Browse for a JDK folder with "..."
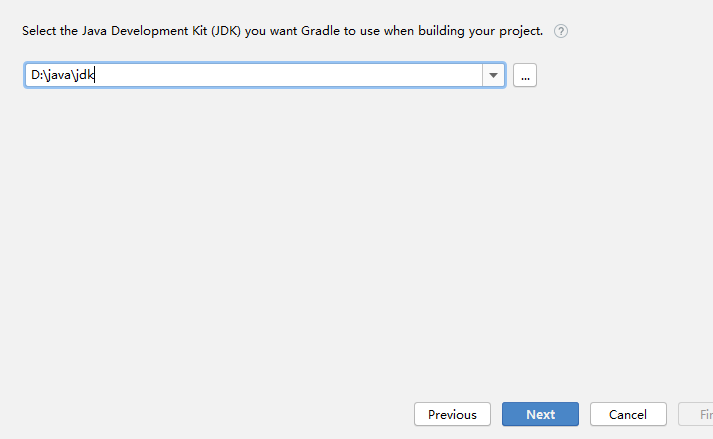 click(525, 75)
